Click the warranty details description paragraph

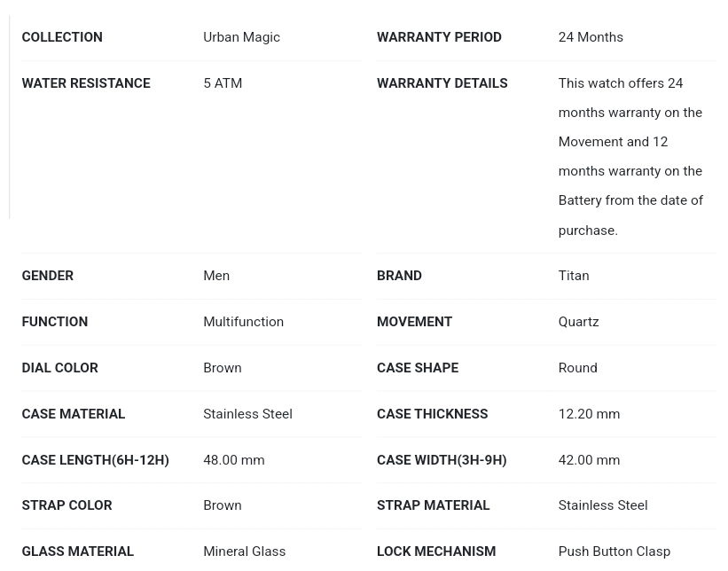(630, 156)
